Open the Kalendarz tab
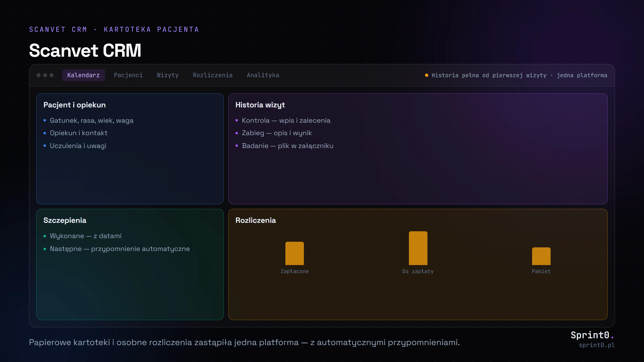This screenshot has width=644, height=362. 83,75
